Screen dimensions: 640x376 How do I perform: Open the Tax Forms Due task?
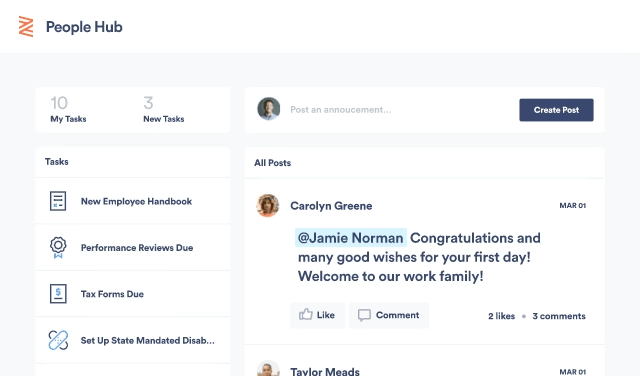pyautogui.click(x=133, y=294)
